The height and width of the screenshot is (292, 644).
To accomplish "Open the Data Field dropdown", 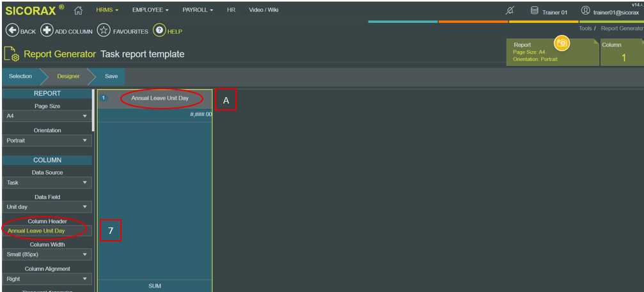I will click(47, 206).
